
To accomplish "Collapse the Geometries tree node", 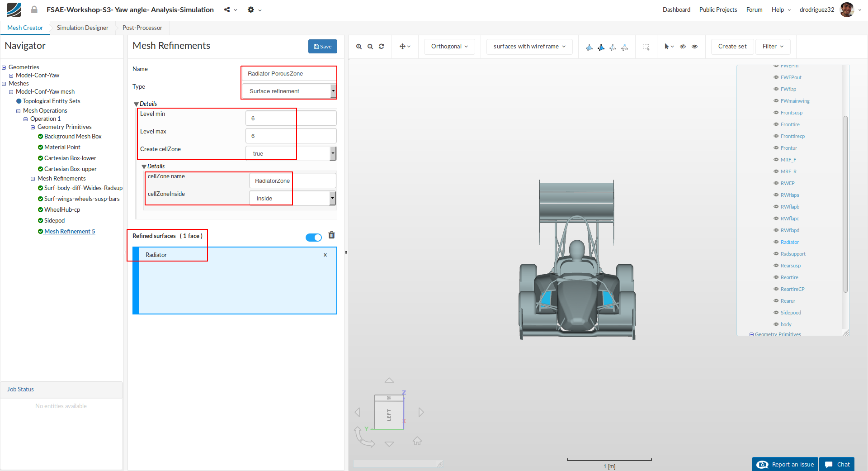I will click(4, 67).
